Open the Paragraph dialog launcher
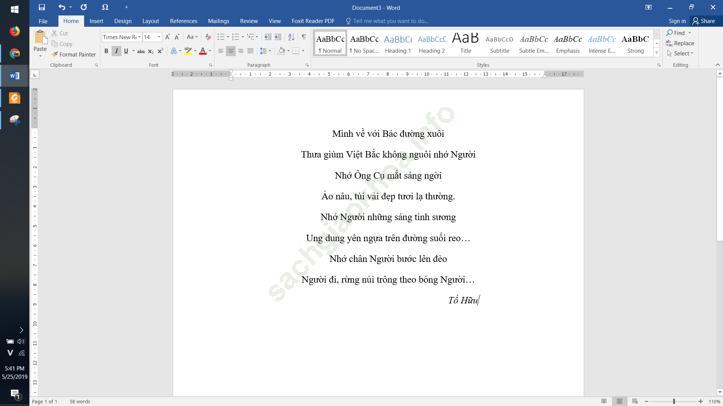This screenshot has height=406, width=723. 307,65
